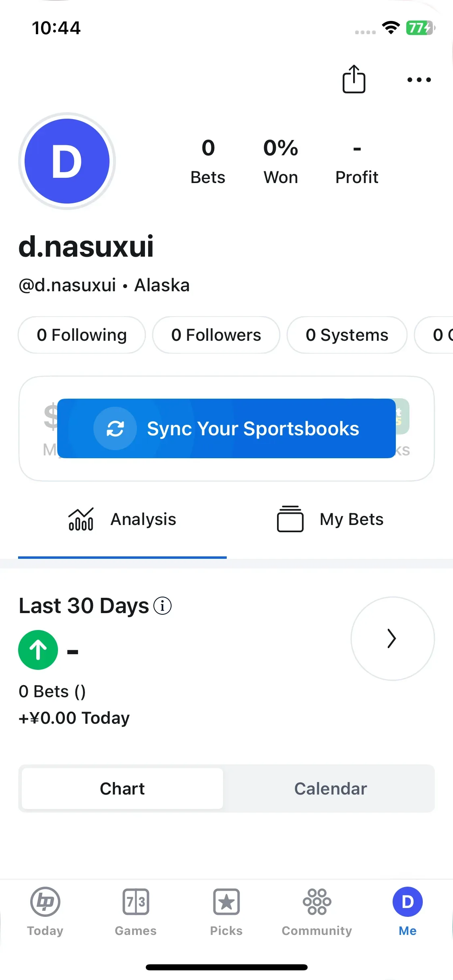Viewport: 453px width, 980px height.
Task: Tap the blue D profile avatar
Action: click(67, 161)
